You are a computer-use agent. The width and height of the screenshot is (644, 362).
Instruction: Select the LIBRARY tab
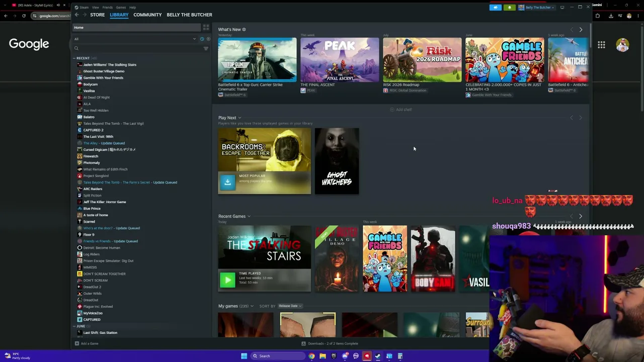click(119, 15)
